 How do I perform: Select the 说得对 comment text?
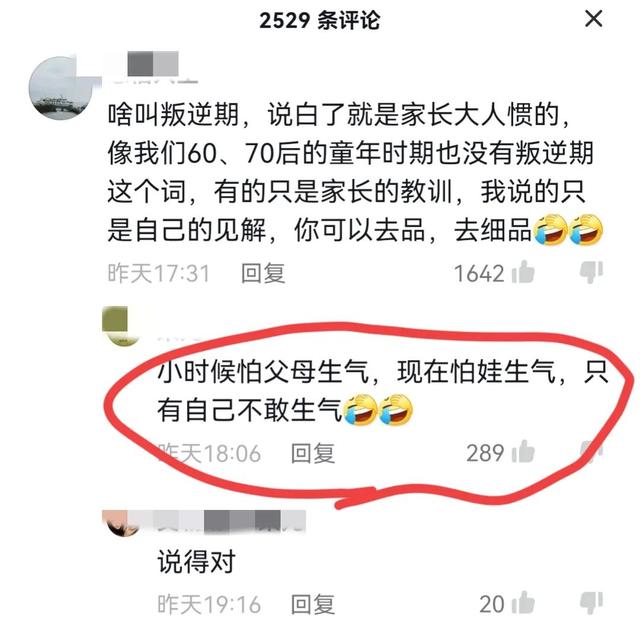pos(197,561)
